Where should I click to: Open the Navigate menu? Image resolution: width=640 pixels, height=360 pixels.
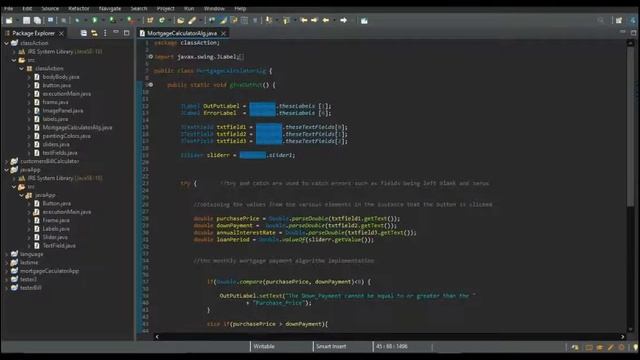pos(110,8)
